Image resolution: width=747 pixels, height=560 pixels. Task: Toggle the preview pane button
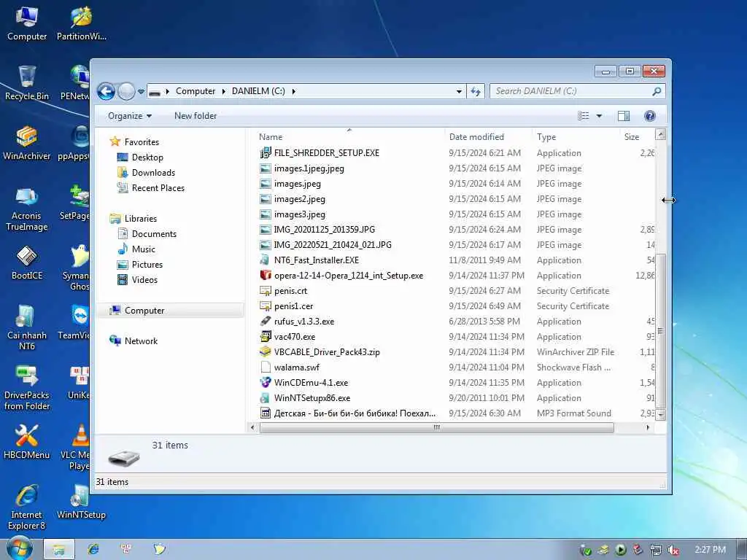pos(624,116)
